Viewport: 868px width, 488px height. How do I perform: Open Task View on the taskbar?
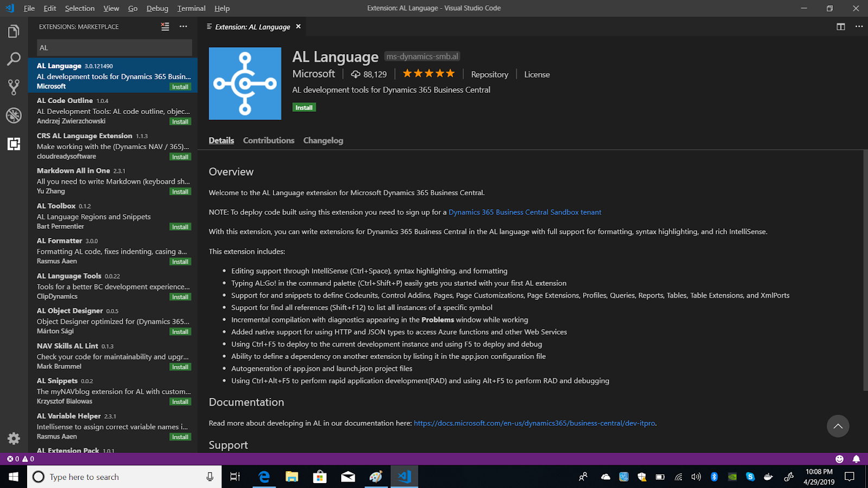point(235,477)
